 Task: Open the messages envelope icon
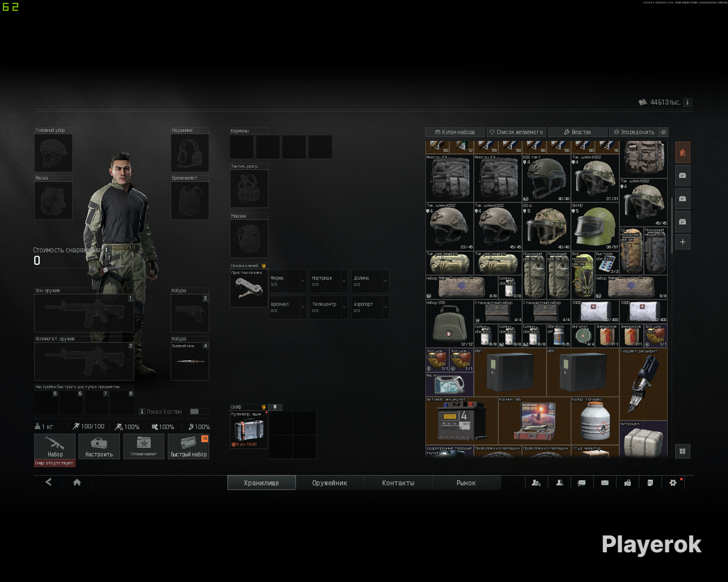click(605, 482)
